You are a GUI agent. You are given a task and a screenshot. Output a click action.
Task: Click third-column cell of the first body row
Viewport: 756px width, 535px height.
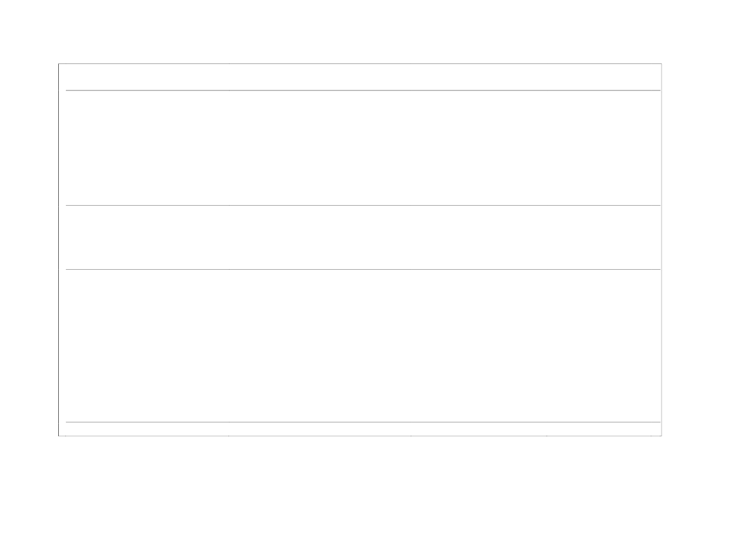tap(479, 147)
